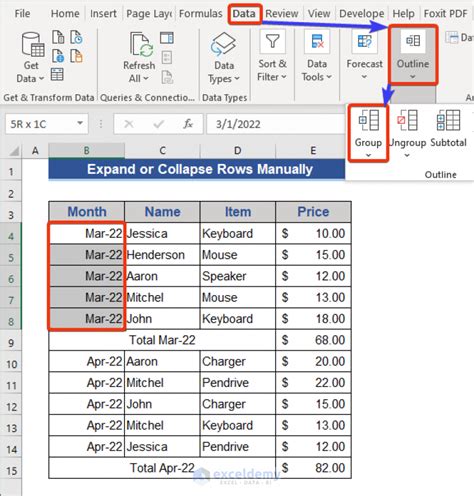
Task: Click the Group rows icon
Action: 368,120
